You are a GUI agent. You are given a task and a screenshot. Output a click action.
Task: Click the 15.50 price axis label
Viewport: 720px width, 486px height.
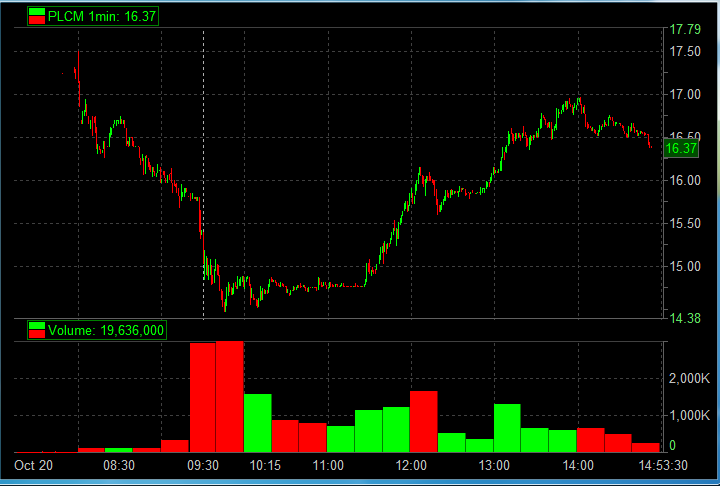tap(685, 224)
